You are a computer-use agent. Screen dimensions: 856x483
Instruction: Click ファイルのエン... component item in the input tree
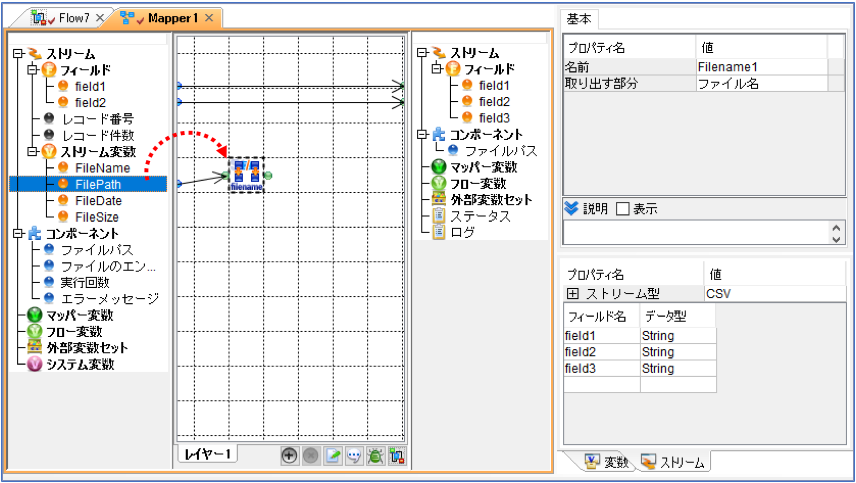click(x=108, y=266)
